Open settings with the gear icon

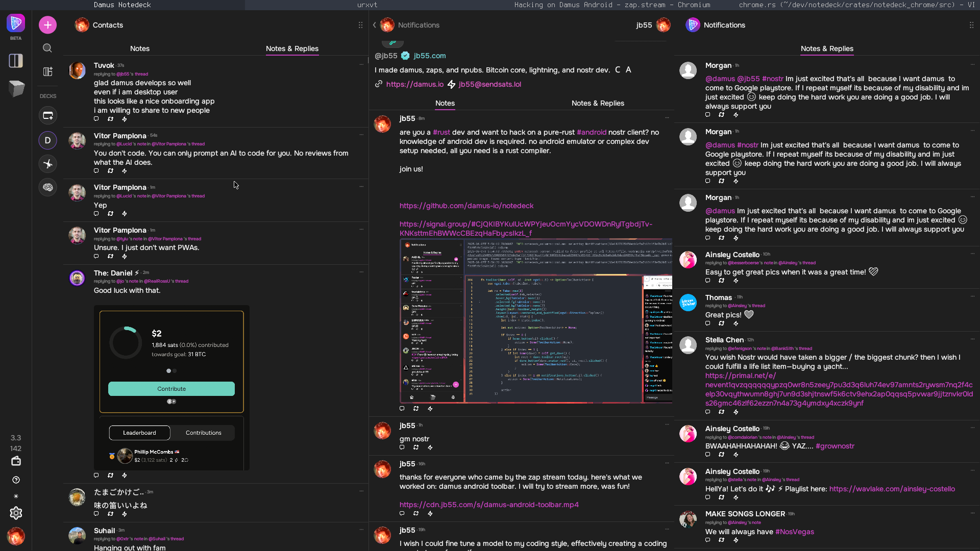point(16,513)
